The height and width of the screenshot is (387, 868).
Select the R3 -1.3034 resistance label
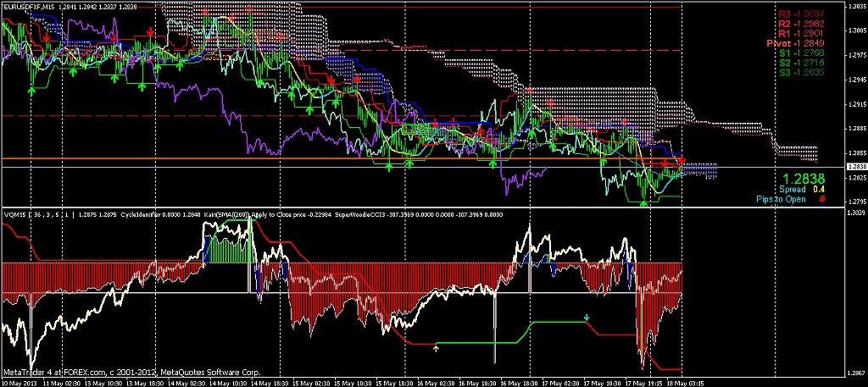click(x=801, y=14)
